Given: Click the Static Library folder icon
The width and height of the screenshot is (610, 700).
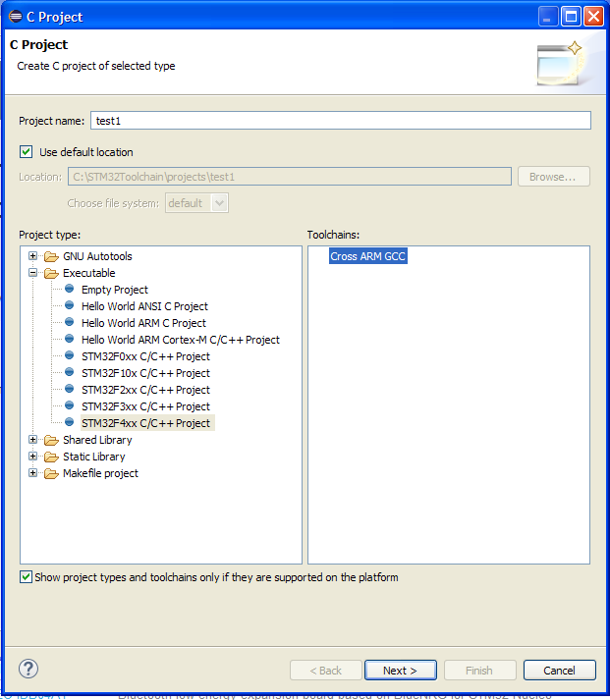Looking at the screenshot, I should coord(51,458).
